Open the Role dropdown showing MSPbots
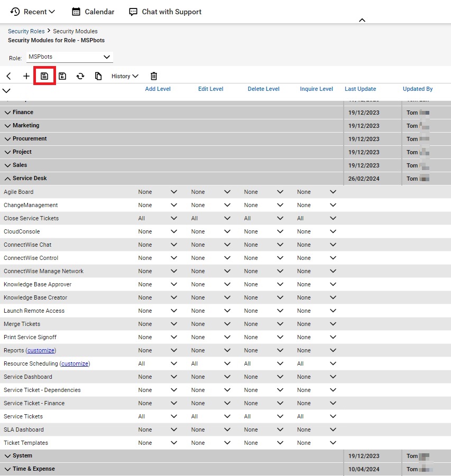451x476 pixels. [x=69, y=57]
